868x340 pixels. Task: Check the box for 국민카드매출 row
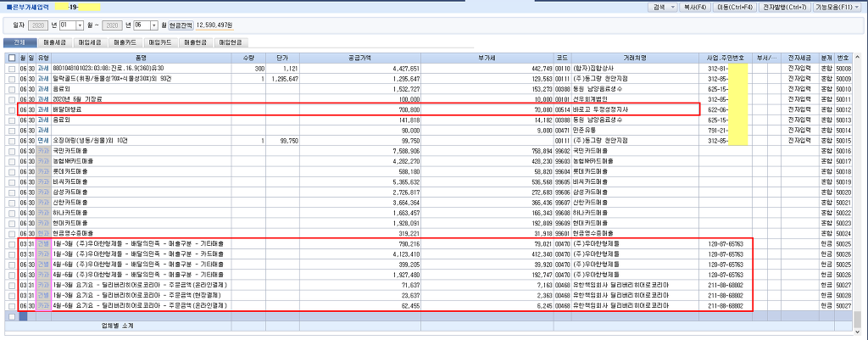click(11, 151)
